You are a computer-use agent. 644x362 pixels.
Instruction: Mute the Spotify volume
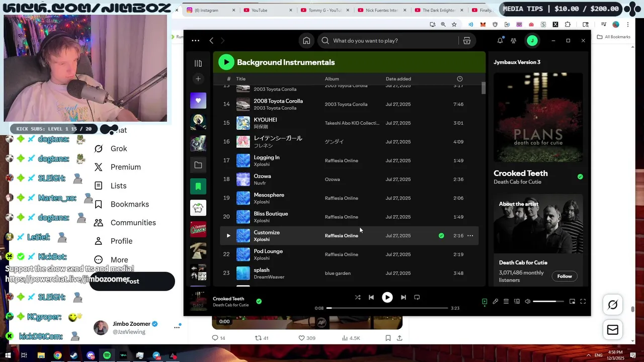(x=527, y=302)
